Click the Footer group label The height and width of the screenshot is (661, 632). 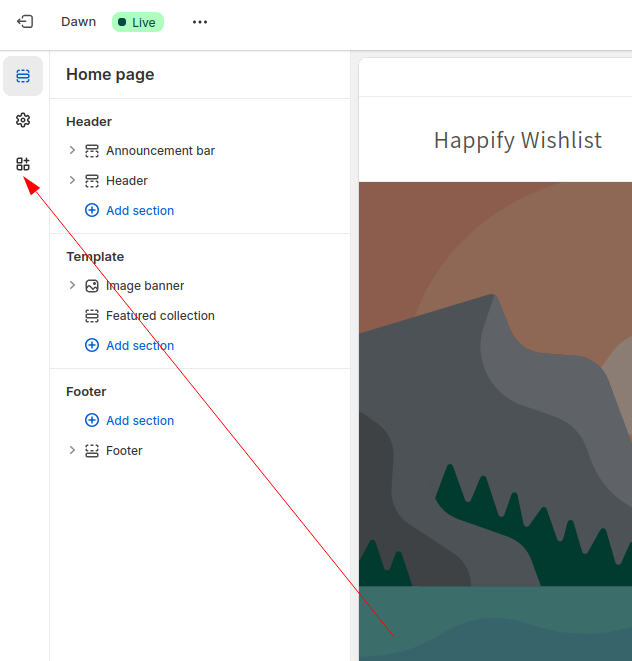point(86,392)
